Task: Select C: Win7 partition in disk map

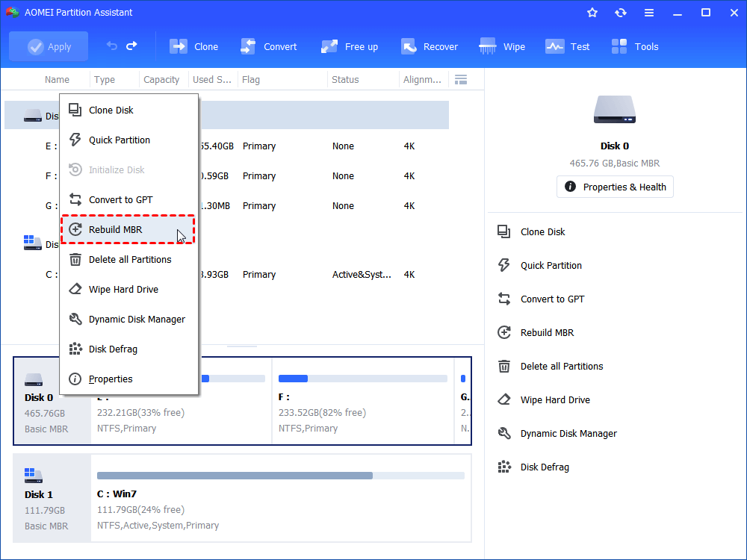Action: coord(281,498)
